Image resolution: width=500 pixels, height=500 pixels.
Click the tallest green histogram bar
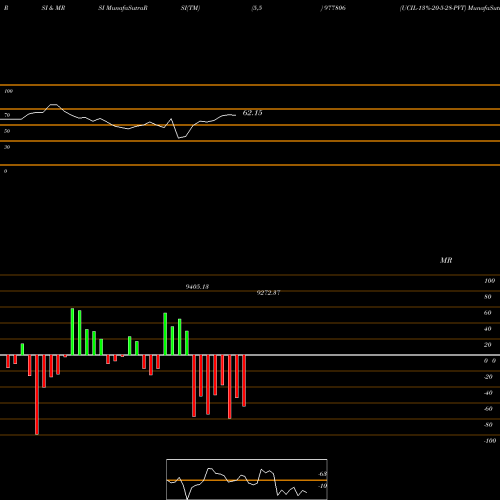click(x=72, y=332)
